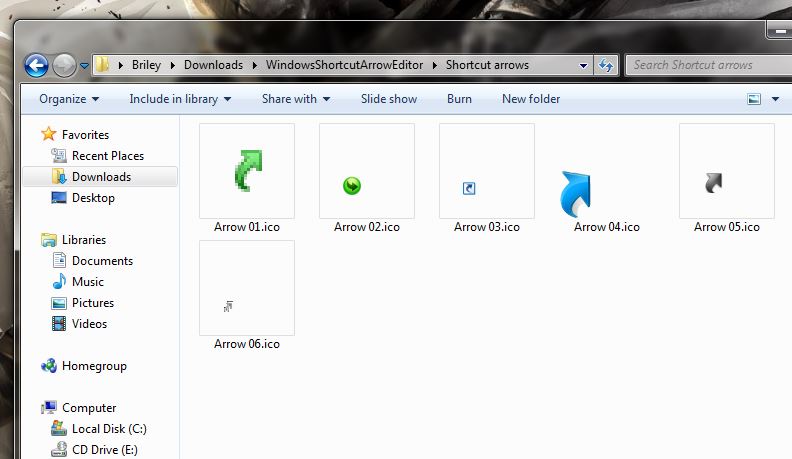Expand the breadcrumb arrow before WindowsShortcutArrowEditor
Image resolution: width=792 pixels, height=459 pixels.
pyautogui.click(x=255, y=65)
